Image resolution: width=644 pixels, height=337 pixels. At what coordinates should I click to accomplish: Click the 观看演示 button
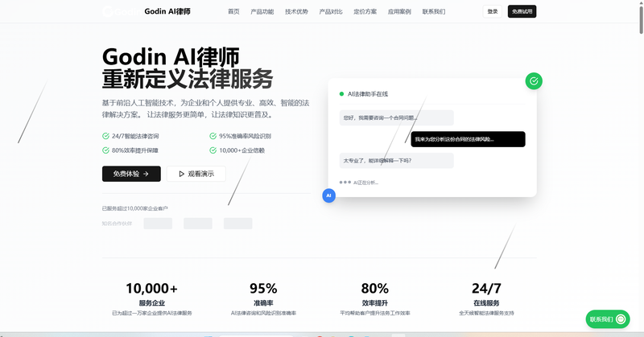coord(196,174)
